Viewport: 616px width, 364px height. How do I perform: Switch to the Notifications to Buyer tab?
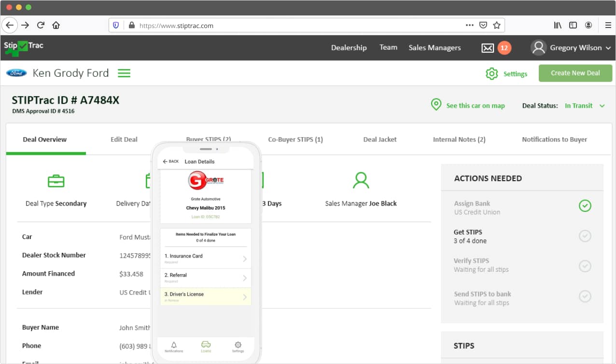[555, 140]
